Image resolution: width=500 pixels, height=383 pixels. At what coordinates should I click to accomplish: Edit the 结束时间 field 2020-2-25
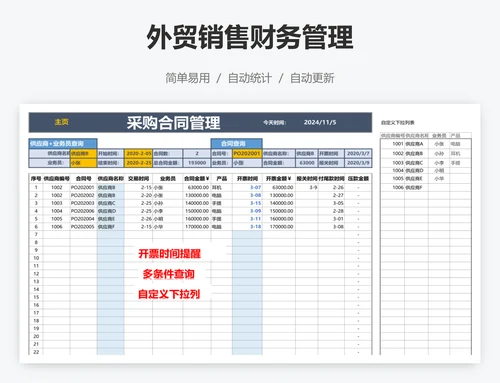(x=138, y=163)
